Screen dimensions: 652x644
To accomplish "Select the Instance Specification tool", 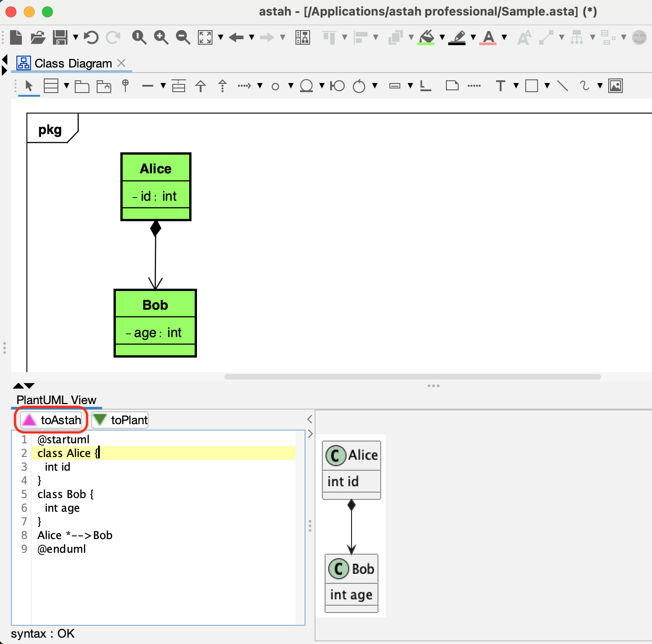I will [395, 86].
